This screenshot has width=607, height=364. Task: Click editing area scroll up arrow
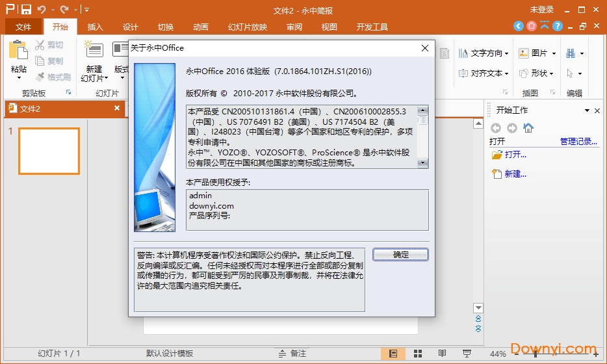478,124
